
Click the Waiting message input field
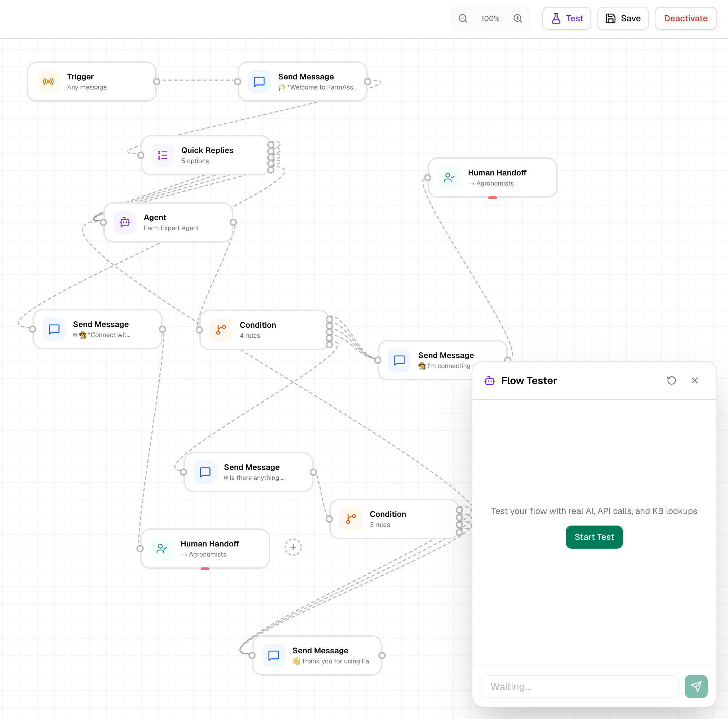click(x=580, y=686)
